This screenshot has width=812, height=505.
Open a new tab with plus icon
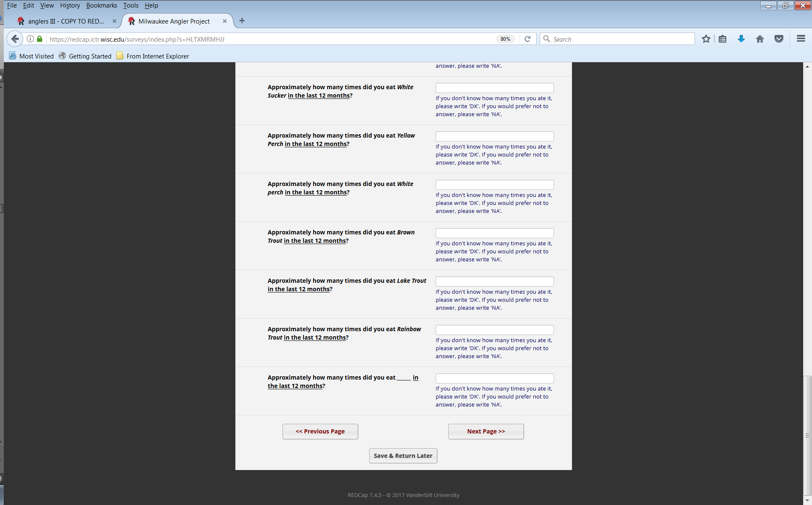tap(242, 21)
